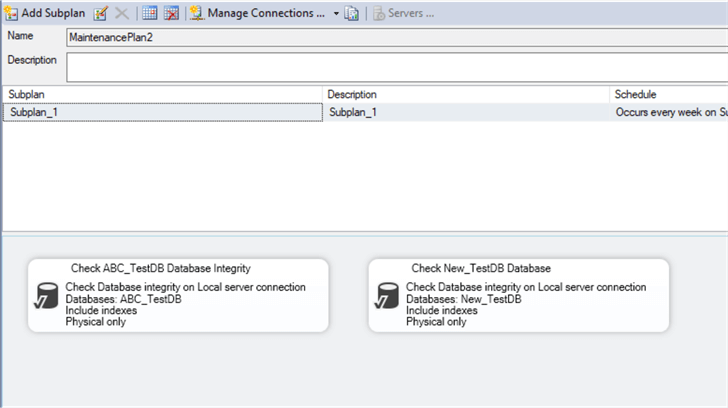The image size is (728, 408).
Task: Click the Delete Selected Subplan X icon
Action: click(121, 14)
